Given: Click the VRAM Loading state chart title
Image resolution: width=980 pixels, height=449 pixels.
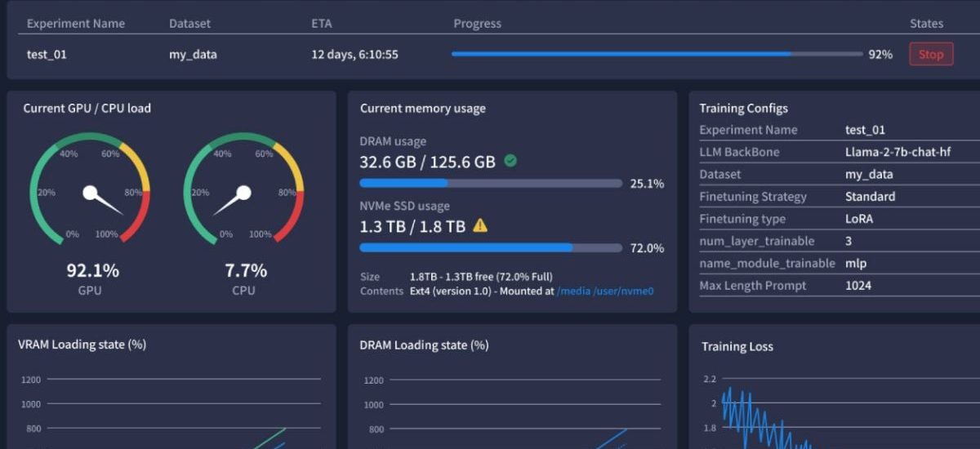Looking at the screenshot, I should pyautogui.click(x=82, y=345).
